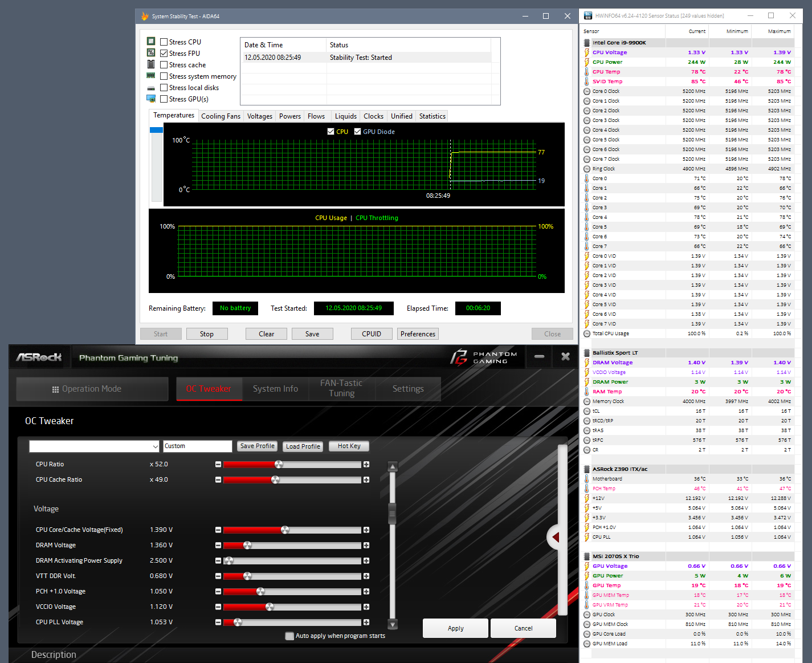812x663 pixels.
Task: Click the Hot Key button
Action: pos(349,446)
